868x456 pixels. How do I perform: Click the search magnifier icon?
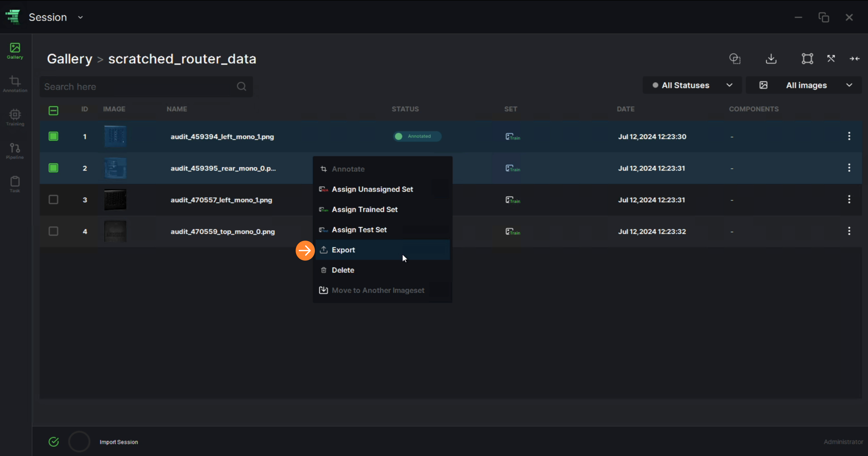[241, 86]
